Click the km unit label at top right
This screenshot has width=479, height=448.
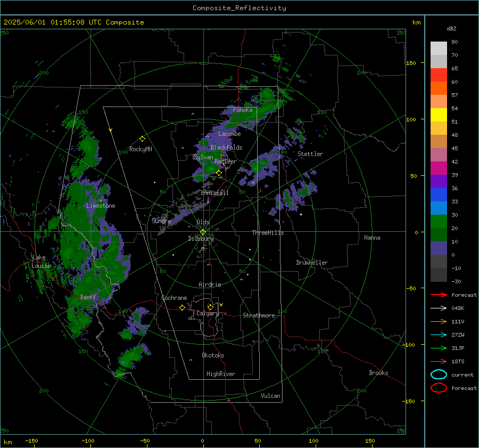pyautogui.click(x=416, y=22)
